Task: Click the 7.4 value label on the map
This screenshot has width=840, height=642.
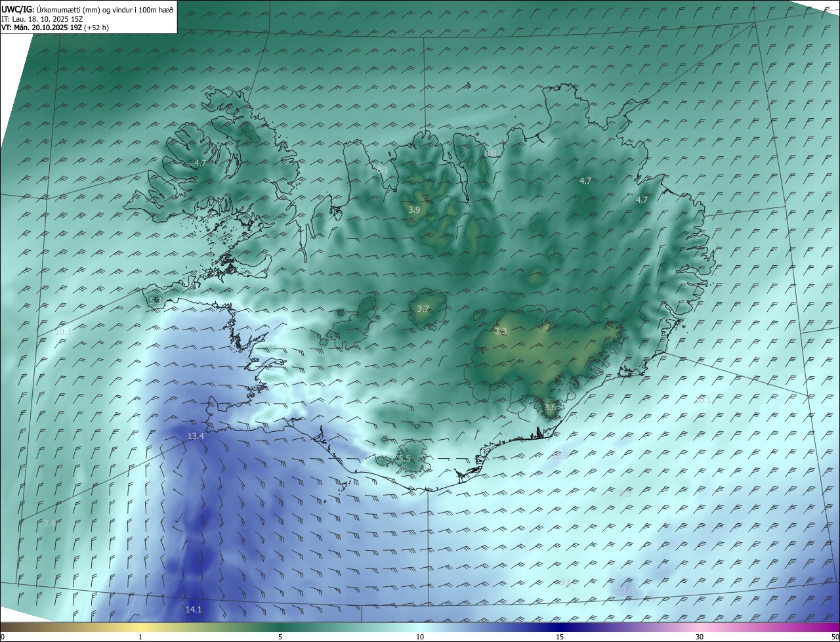Action: 49,523
